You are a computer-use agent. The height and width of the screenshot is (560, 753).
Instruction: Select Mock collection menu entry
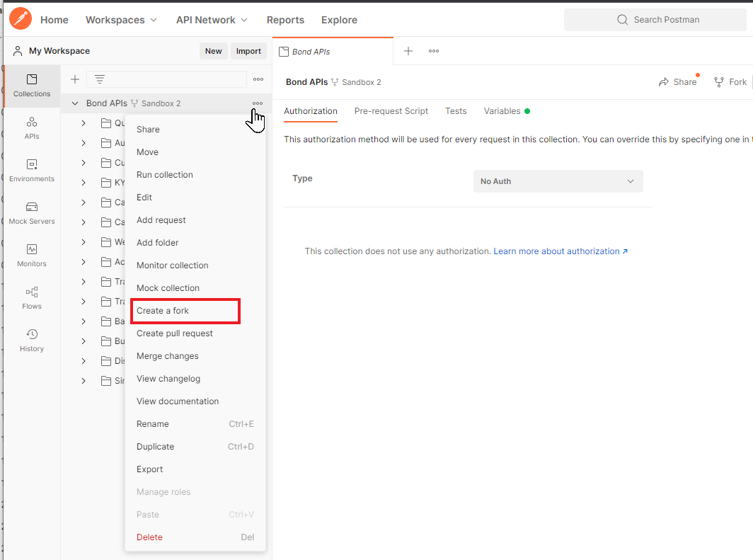click(x=195, y=287)
